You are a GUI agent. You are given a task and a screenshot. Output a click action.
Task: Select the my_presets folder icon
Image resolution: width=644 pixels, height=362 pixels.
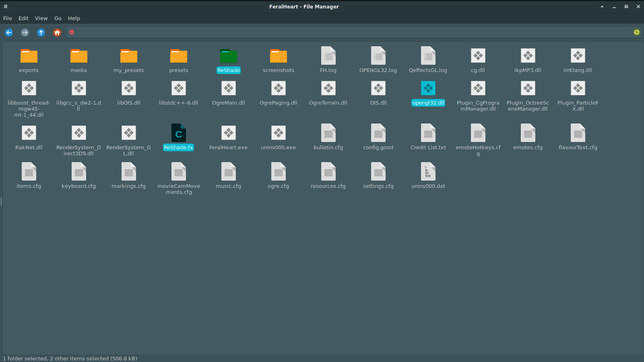coord(129,56)
